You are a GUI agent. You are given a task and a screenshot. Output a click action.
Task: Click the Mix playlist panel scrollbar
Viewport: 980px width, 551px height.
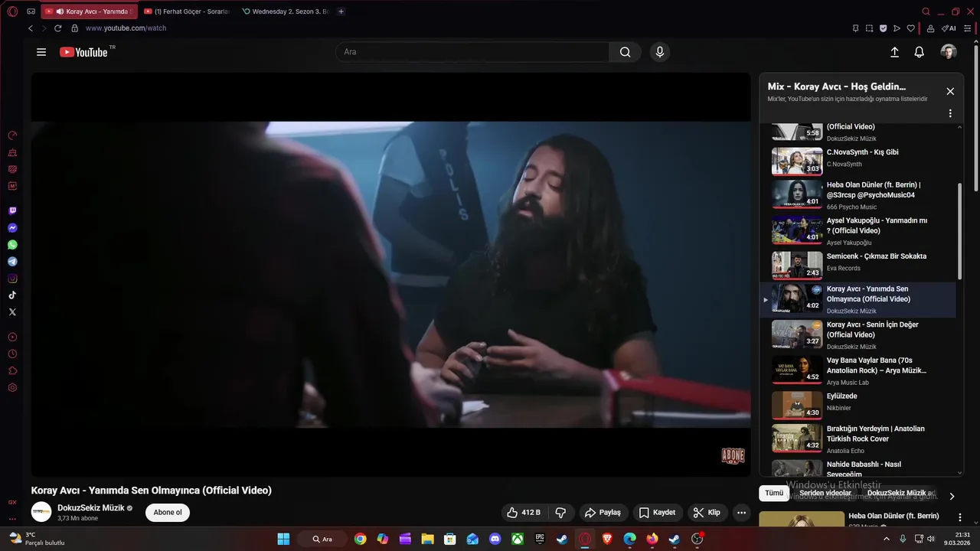(x=960, y=231)
